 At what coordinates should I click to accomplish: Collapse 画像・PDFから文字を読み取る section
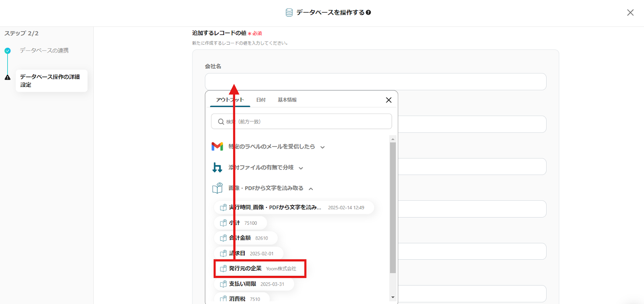(x=311, y=189)
